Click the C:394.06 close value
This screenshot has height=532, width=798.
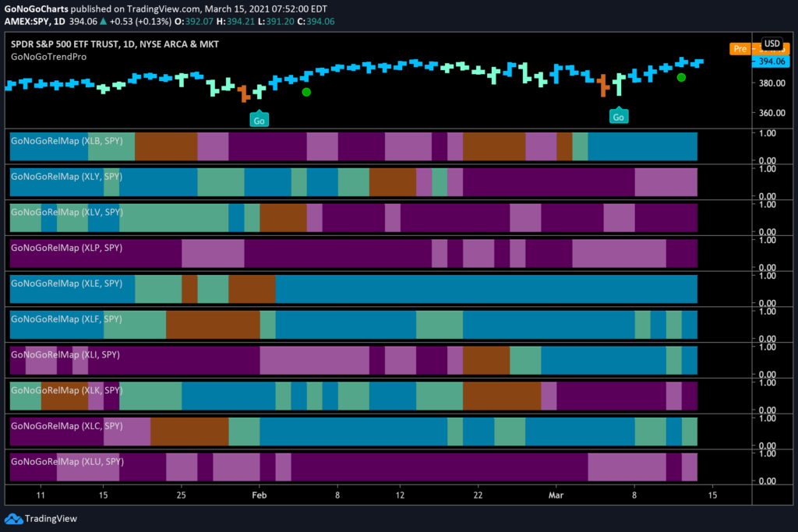(x=316, y=21)
